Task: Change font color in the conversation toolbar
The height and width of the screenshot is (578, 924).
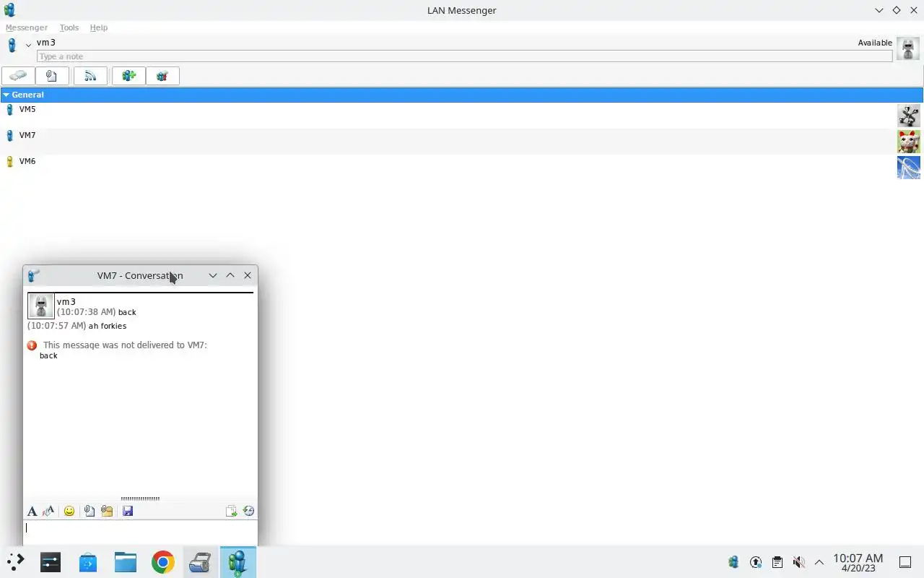Action: 48,511
